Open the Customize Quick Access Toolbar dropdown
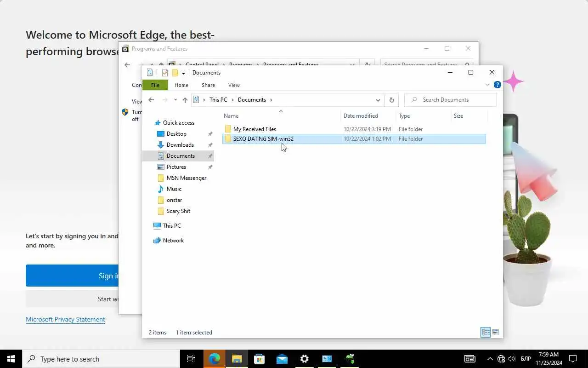588x368 pixels. 183,73
